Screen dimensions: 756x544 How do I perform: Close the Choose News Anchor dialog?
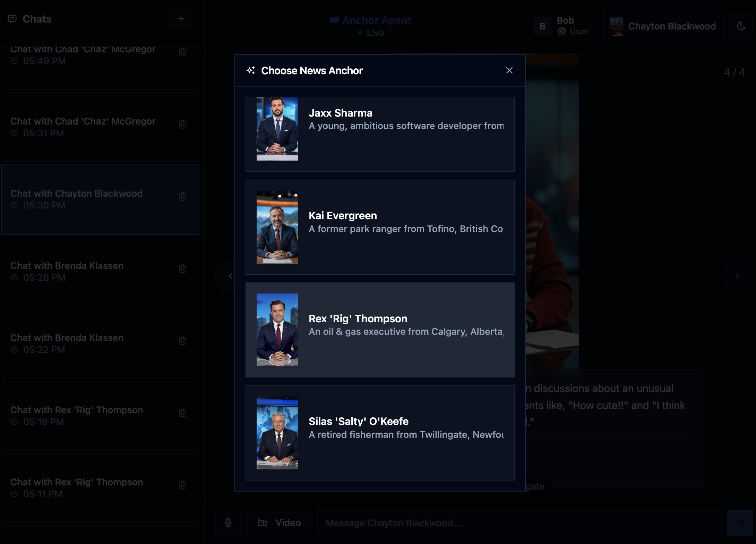509,70
